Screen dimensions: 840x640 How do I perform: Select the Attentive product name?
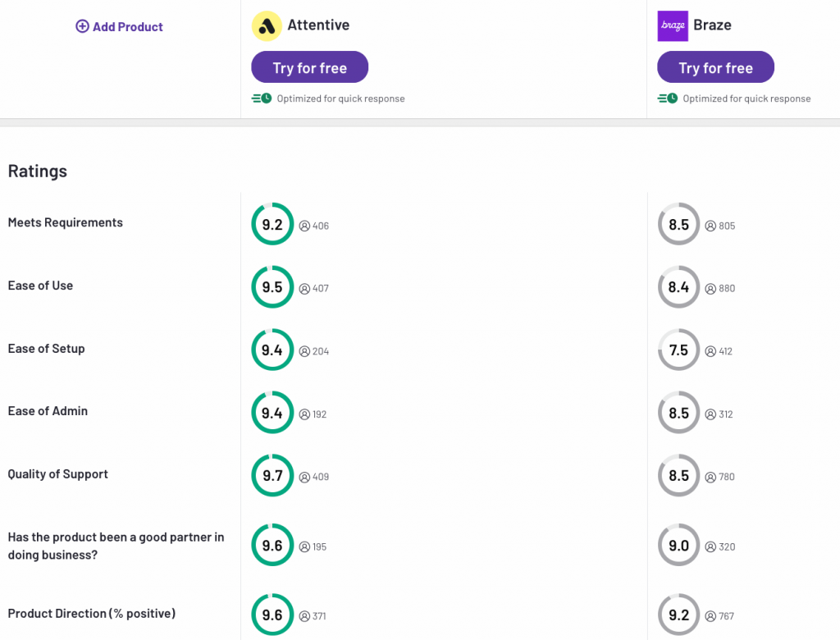point(318,25)
